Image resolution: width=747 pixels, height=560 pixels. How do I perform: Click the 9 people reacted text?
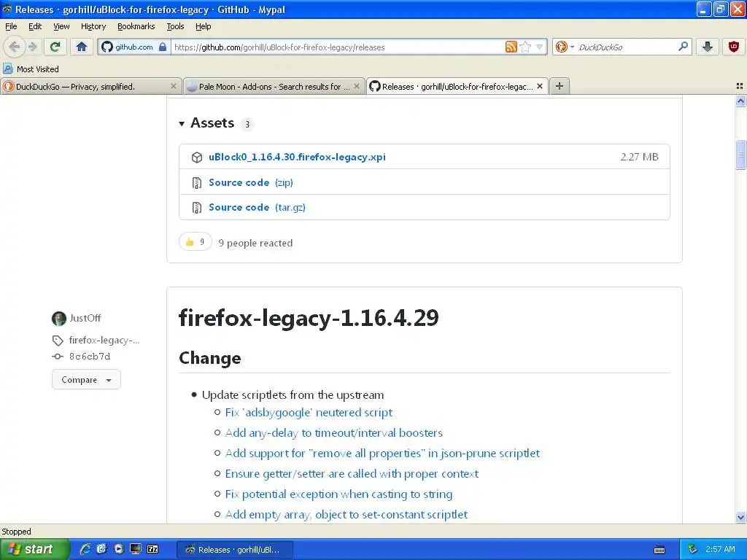[x=255, y=243]
